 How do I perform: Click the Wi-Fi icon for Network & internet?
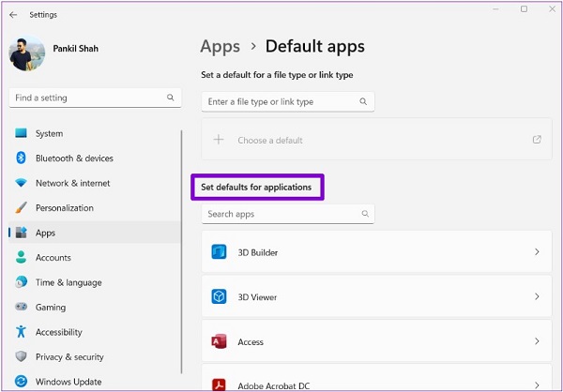(x=21, y=183)
